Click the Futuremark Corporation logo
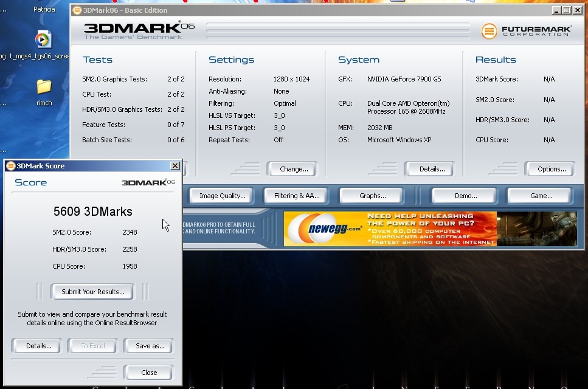 coord(526,31)
